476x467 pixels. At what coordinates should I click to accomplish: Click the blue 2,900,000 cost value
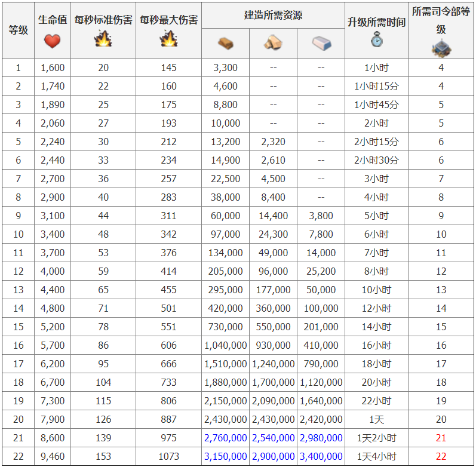tap(273, 456)
